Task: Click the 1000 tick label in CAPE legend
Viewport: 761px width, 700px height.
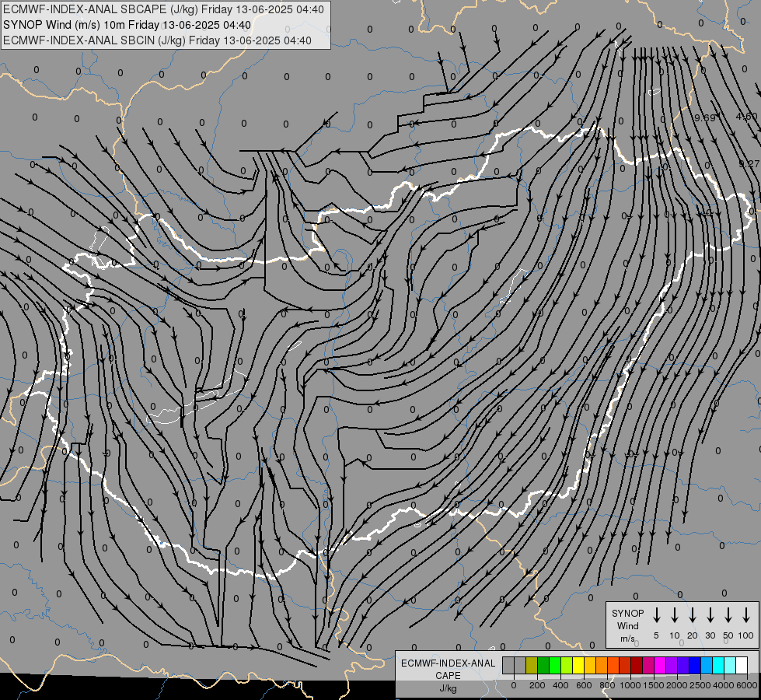Action: pos(630,685)
